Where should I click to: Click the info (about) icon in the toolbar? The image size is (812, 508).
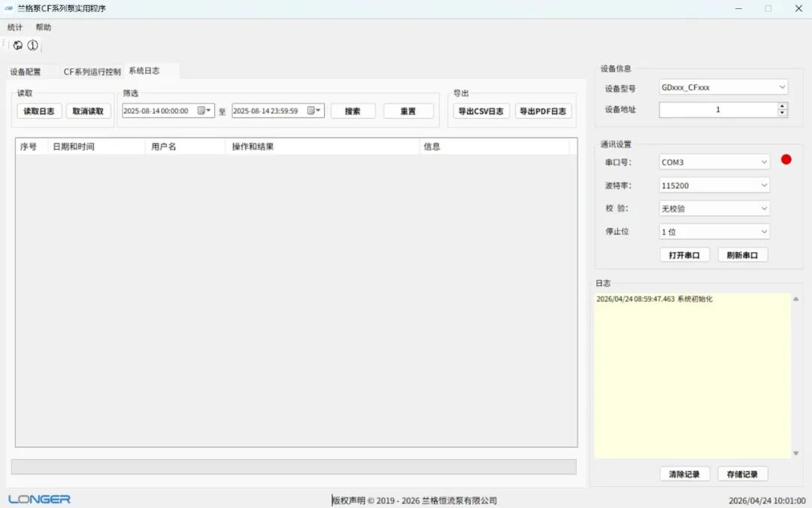tap(32, 45)
